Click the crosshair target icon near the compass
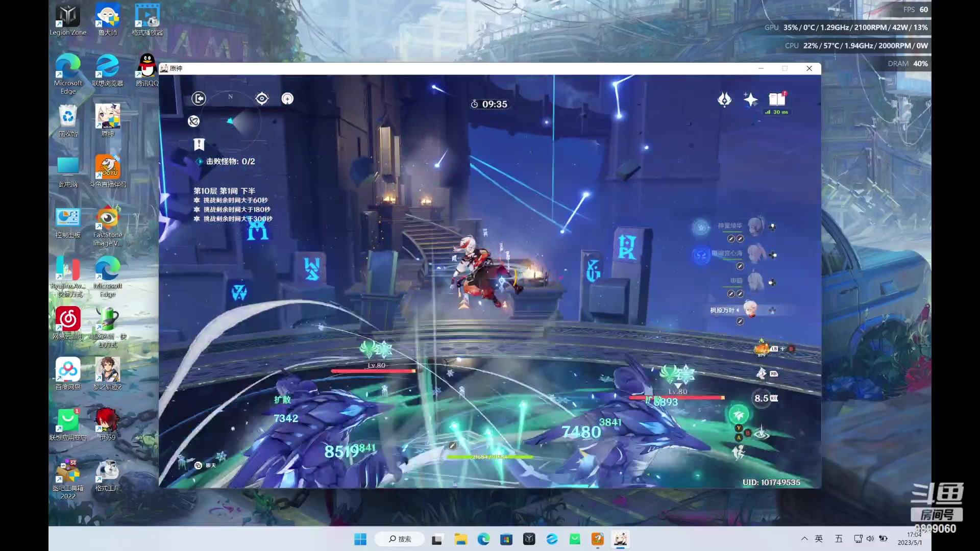The height and width of the screenshot is (551, 980). pos(262,98)
